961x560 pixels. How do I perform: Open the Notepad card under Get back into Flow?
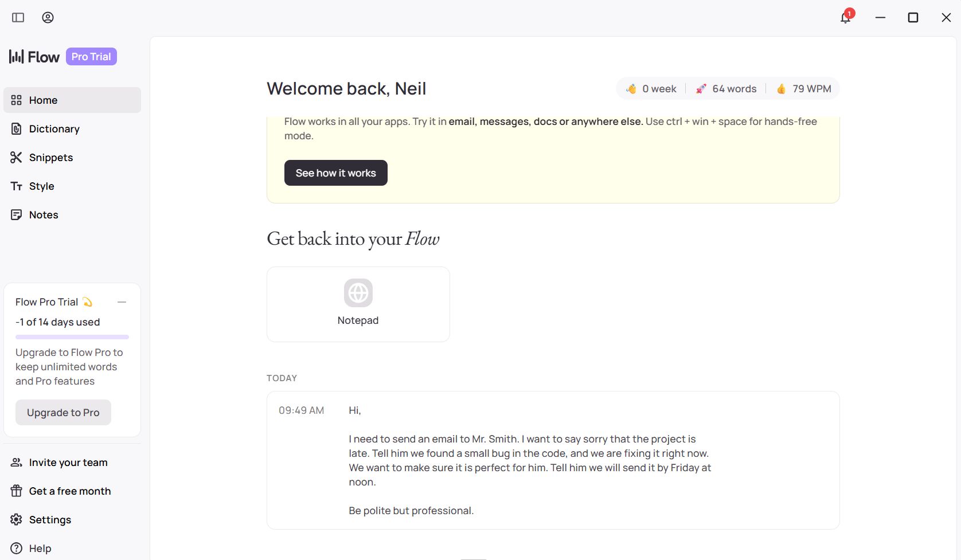(x=358, y=304)
